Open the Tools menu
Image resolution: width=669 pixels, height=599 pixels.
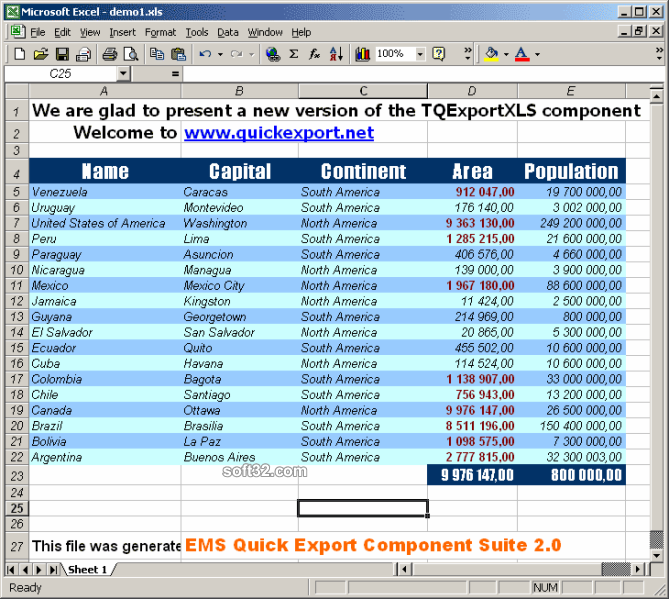pyautogui.click(x=197, y=32)
